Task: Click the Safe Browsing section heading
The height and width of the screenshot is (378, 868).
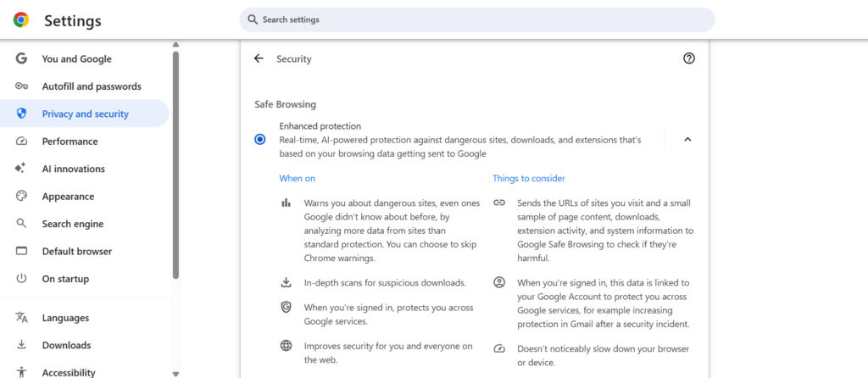Action: (285, 104)
